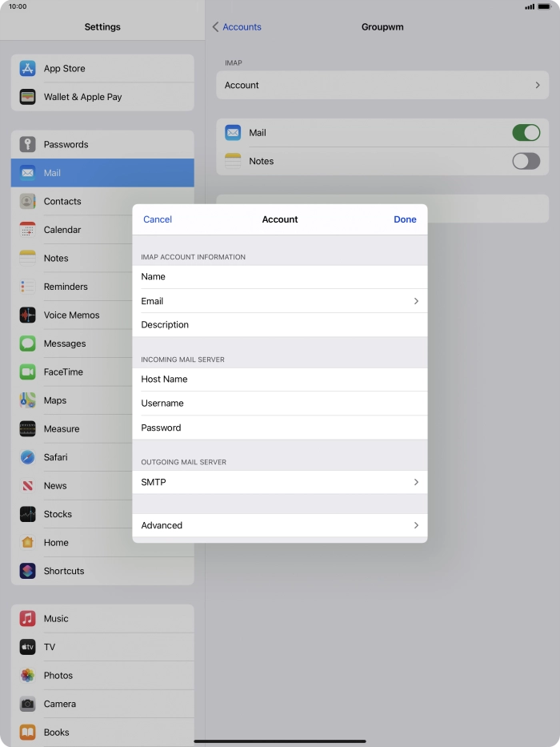The image size is (560, 747).
Task: Tap the Host Name field
Action: pos(280,380)
